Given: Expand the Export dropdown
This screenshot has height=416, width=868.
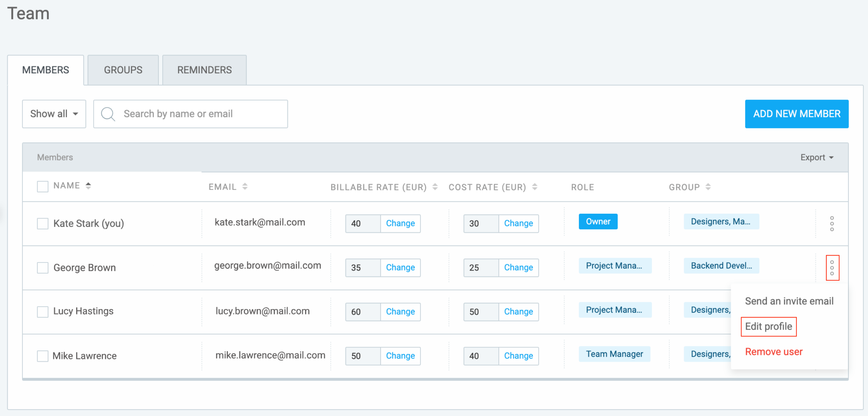Looking at the screenshot, I should pyautogui.click(x=816, y=157).
